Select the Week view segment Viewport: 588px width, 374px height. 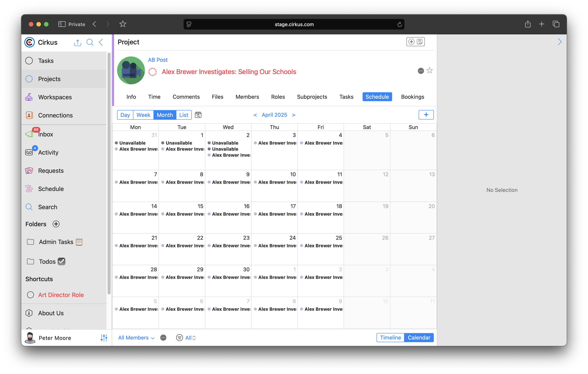tap(143, 115)
